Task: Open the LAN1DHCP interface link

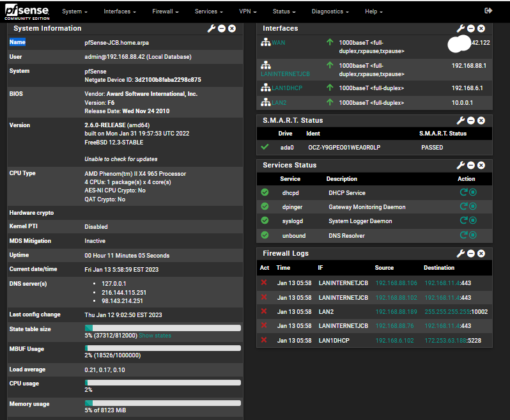Action: click(287, 88)
